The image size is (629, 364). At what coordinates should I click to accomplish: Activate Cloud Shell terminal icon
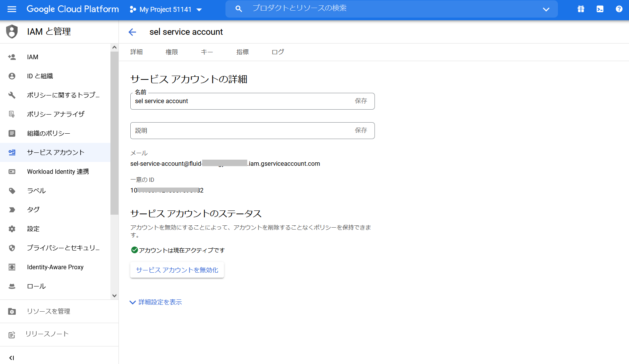(600, 9)
